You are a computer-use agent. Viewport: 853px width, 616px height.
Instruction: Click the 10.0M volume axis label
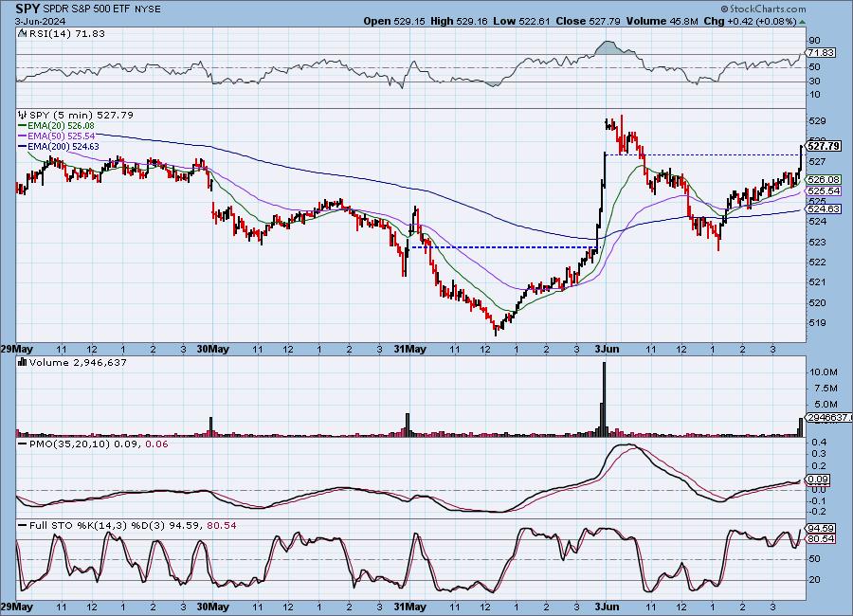tap(824, 372)
